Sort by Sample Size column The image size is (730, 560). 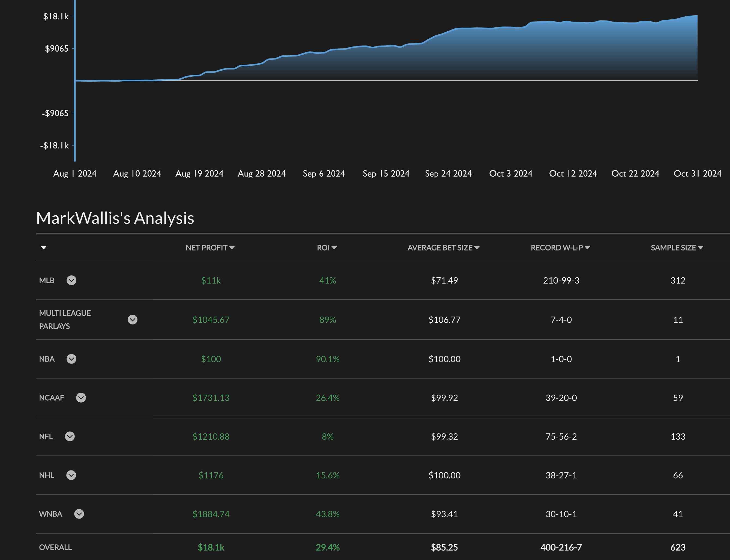coord(677,248)
